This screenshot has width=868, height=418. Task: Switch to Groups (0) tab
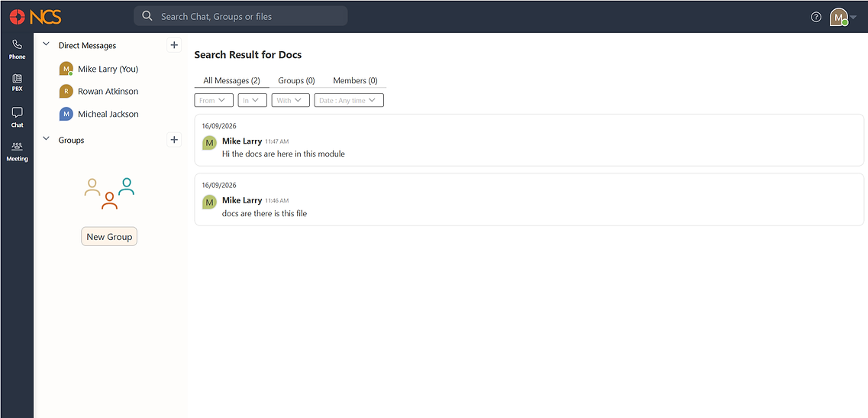[296, 80]
